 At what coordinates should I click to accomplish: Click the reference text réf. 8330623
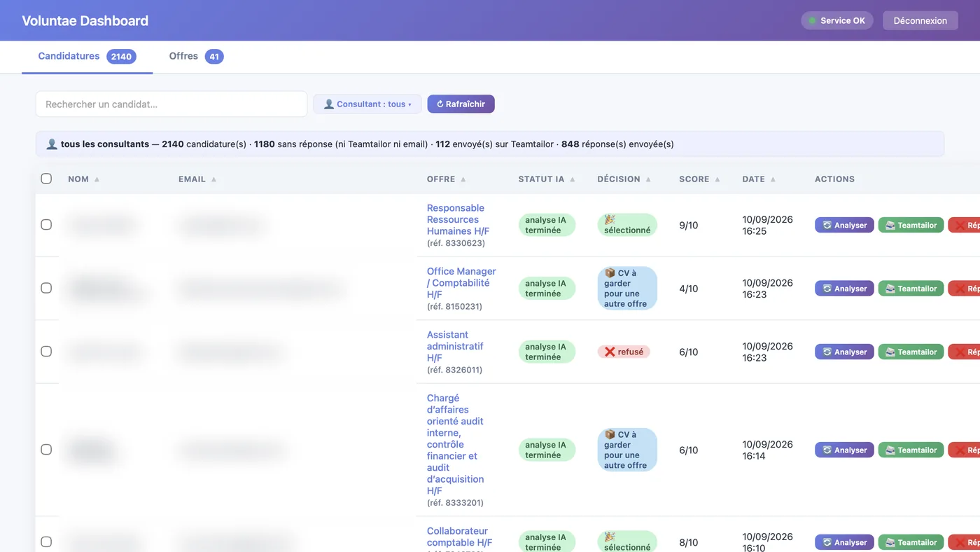click(456, 243)
